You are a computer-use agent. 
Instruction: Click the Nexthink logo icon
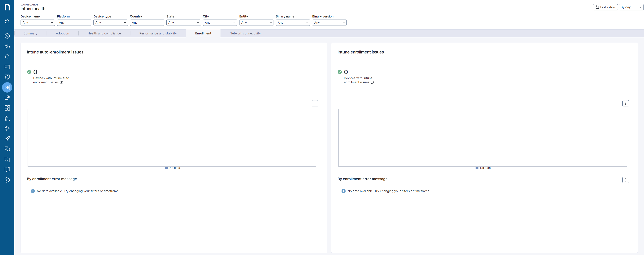(7, 7)
